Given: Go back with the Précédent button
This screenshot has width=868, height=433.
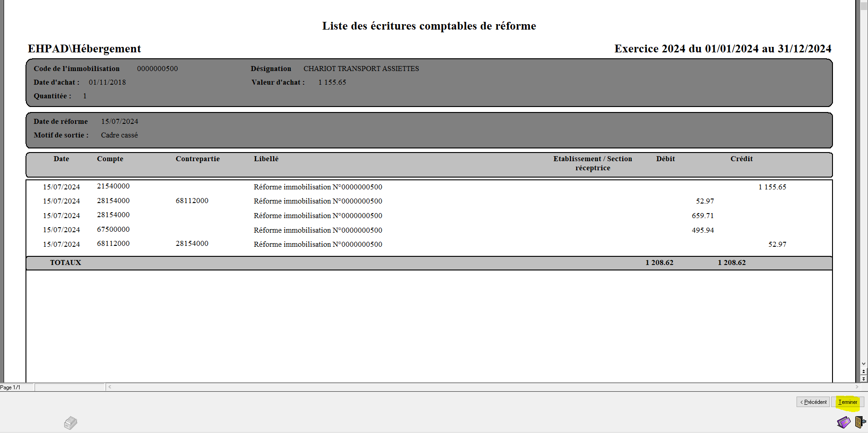Looking at the screenshot, I should [x=813, y=402].
